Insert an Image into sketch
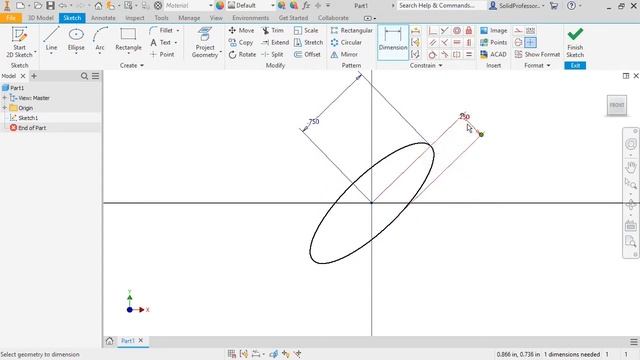This screenshot has width=640, height=360. tap(493, 31)
